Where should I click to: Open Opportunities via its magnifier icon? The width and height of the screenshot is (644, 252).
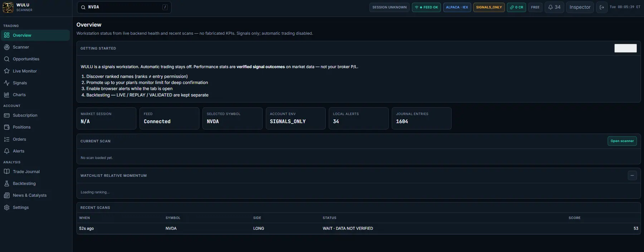[x=6, y=59]
